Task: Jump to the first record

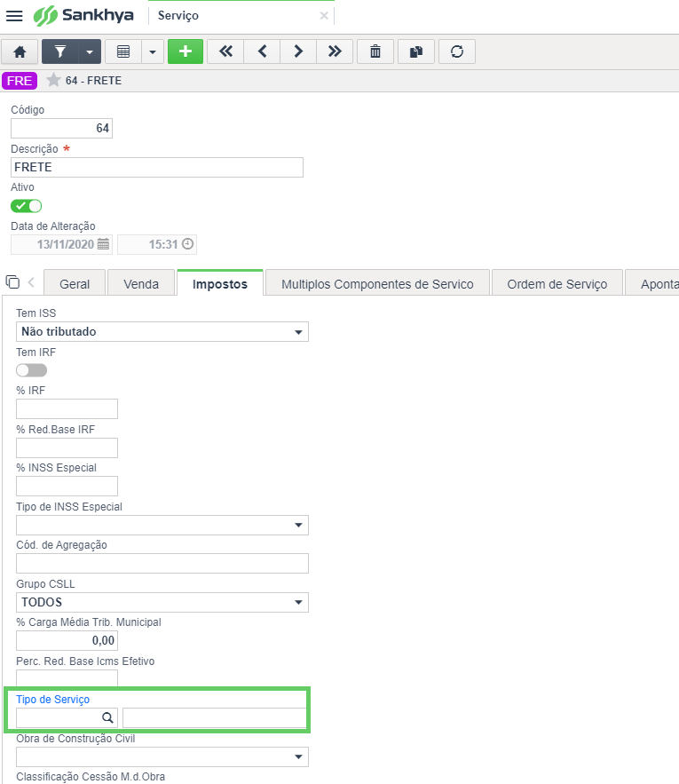Action: tap(225, 51)
